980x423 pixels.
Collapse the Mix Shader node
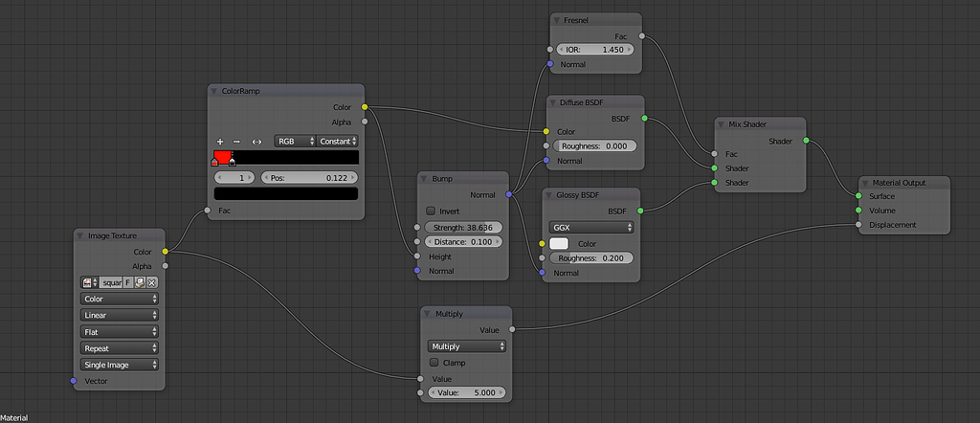click(722, 124)
